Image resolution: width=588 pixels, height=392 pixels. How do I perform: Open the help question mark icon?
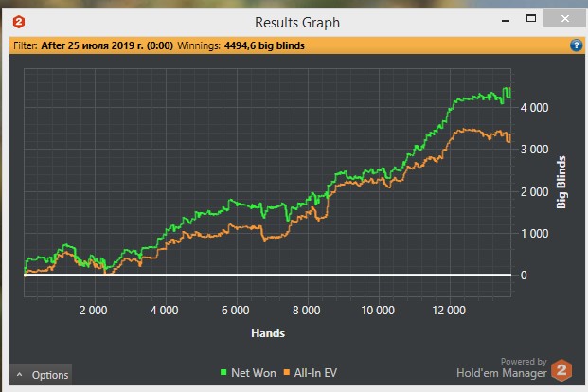point(576,45)
